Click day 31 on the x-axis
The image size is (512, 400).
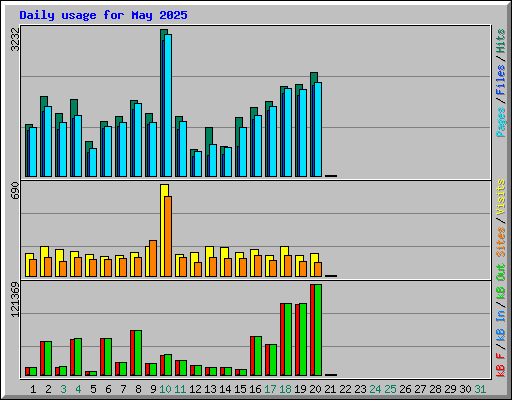click(x=480, y=389)
